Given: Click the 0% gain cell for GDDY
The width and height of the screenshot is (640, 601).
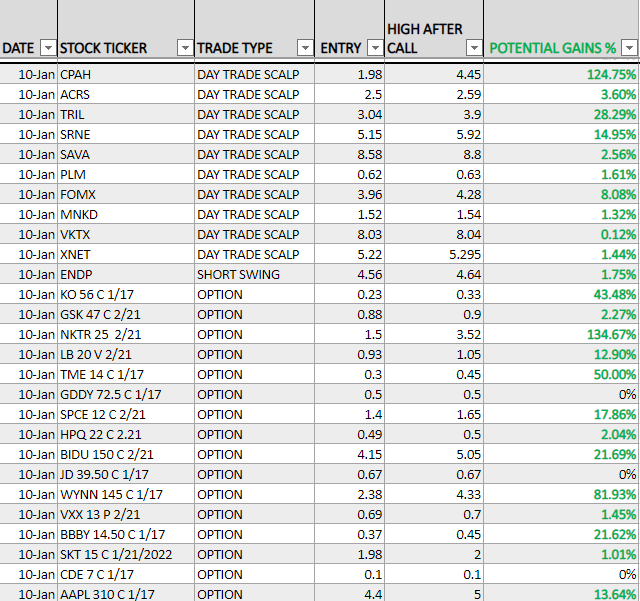Looking at the screenshot, I should (x=561, y=394).
